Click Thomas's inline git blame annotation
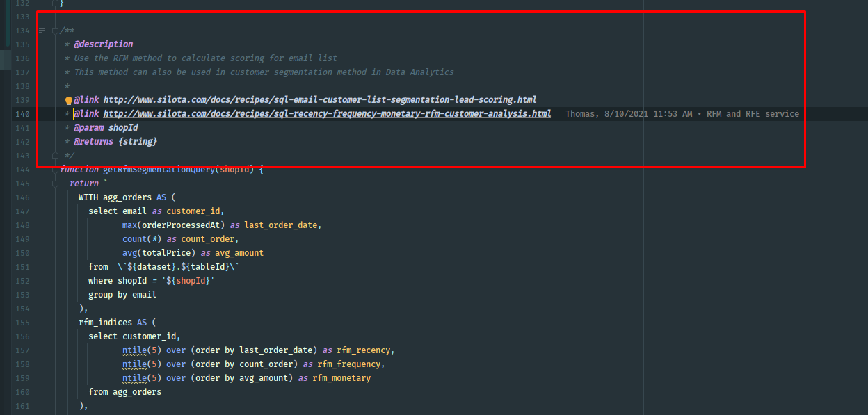Viewport: 868px width, 415px height. (682, 114)
